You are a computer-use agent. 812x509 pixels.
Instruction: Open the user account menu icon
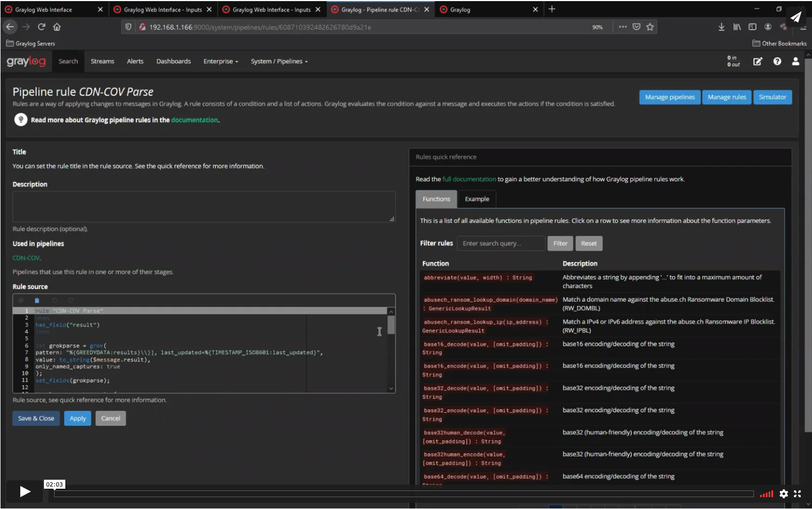pos(796,61)
